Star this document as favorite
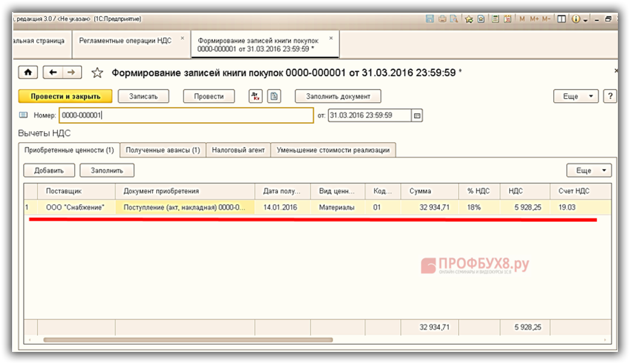The image size is (630, 364). [97, 73]
